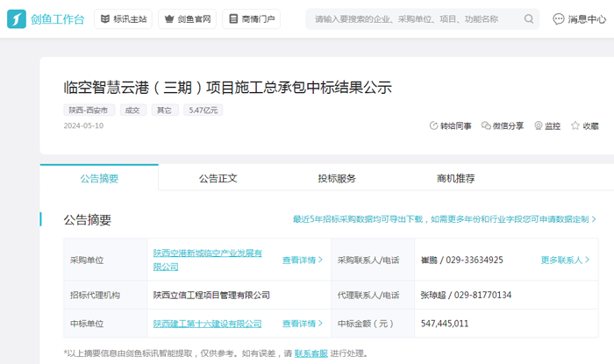The image size is (614, 364).
Task: Click the magnifier search icon
Action: [x=529, y=18]
